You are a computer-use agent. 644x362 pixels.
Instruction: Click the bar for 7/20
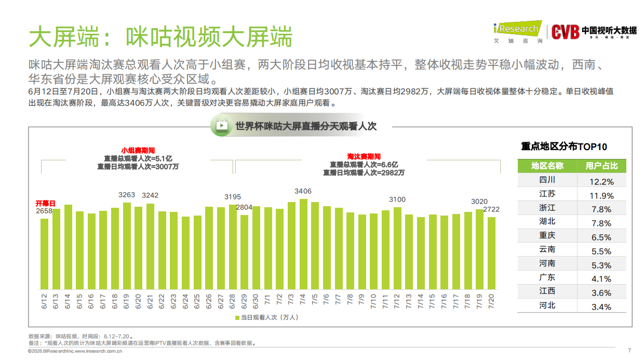coord(491,253)
